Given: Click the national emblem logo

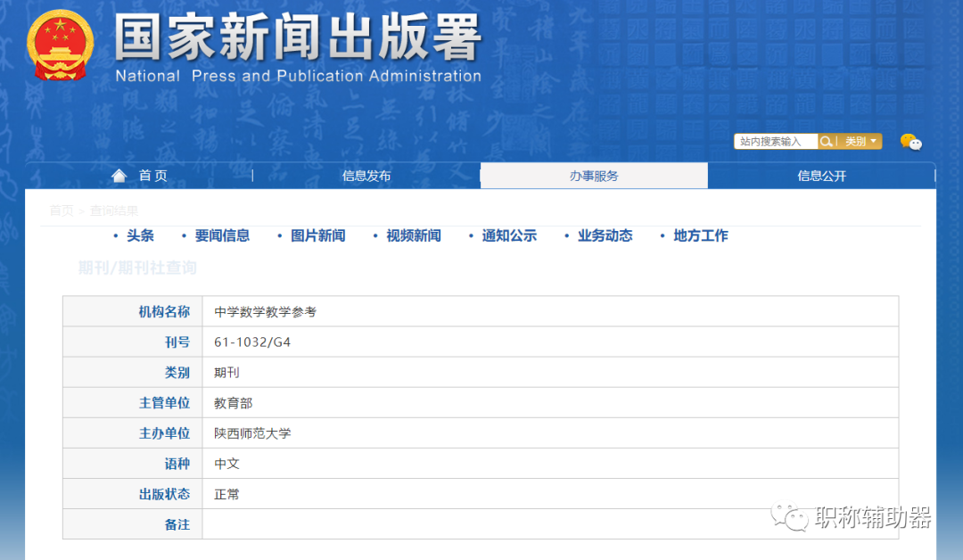Looking at the screenshot, I should [x=61, y=45].
